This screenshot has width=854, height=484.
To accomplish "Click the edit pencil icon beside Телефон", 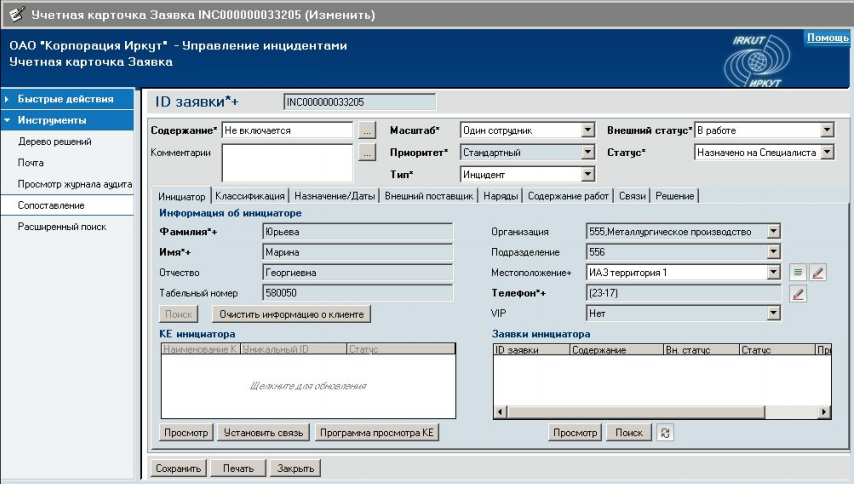I will [798, 294].
